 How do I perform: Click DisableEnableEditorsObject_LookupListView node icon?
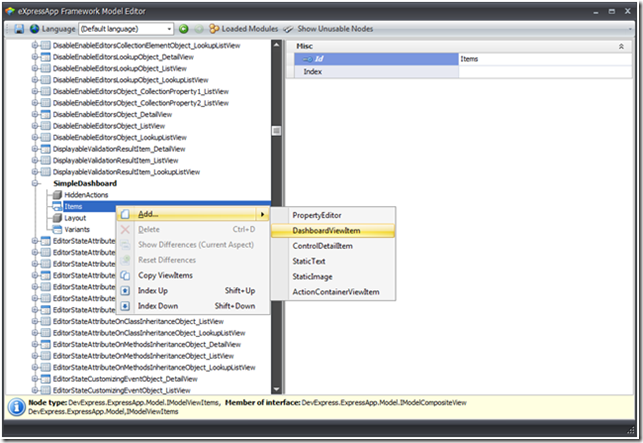pos(46,137)
